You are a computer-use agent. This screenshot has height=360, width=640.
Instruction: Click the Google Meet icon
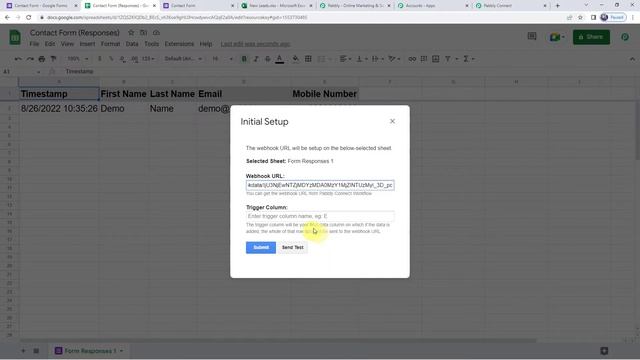tap(555, 37)
